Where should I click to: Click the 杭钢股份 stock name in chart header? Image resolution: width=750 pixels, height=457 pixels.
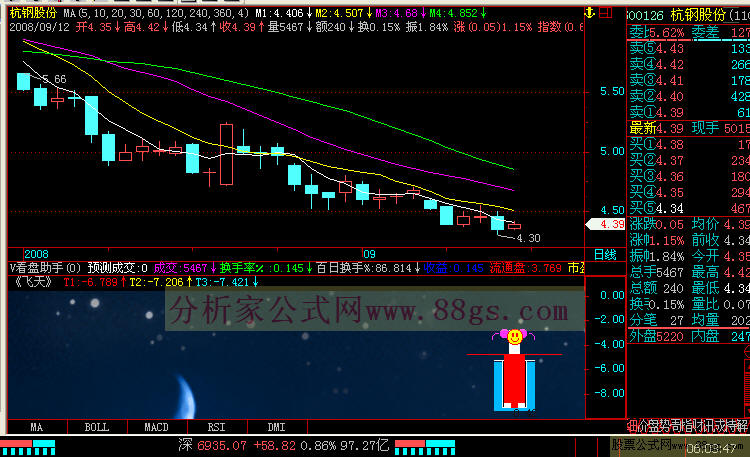(x=33, y=13)
